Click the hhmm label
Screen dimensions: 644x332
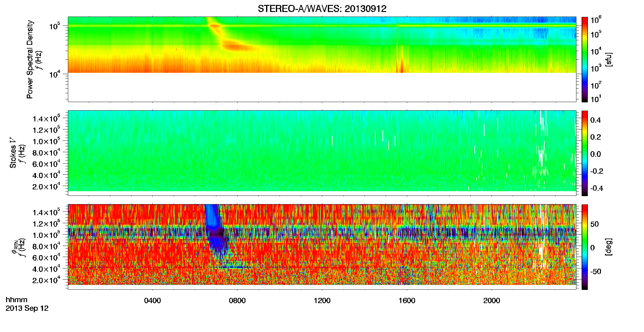click(17, 300)
